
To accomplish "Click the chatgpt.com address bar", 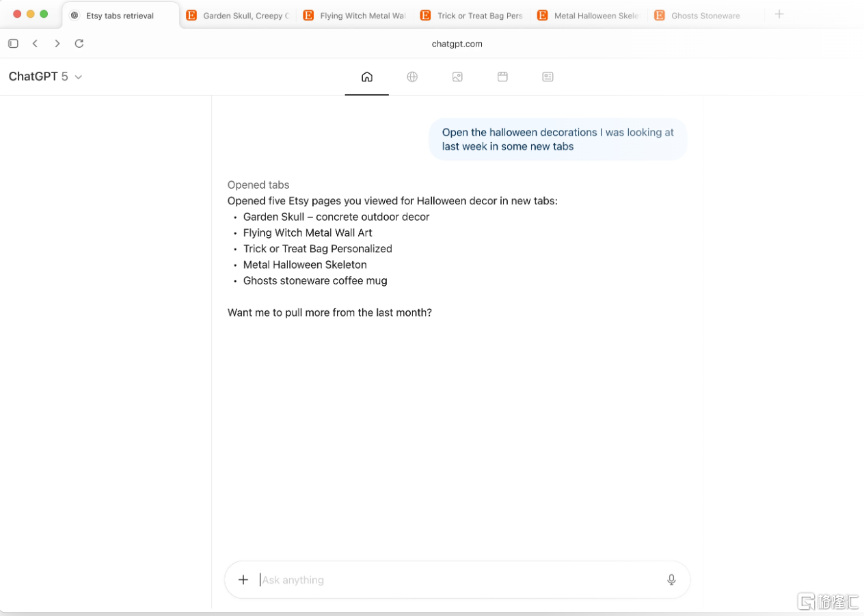I will pos(457,44).
